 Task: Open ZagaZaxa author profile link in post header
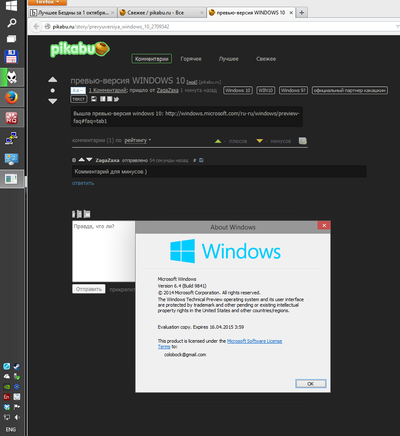click(167, 90)
